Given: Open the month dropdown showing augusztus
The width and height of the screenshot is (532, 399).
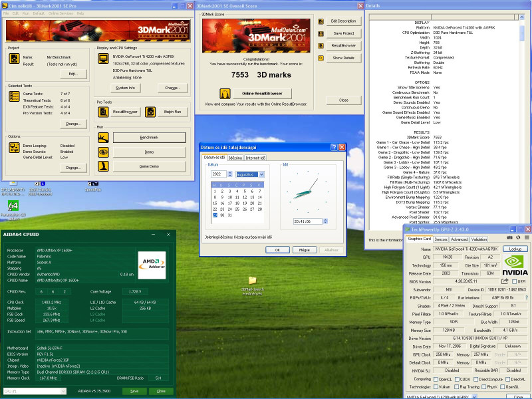Looking at the screenshot, I should click(x=251, y=174).
